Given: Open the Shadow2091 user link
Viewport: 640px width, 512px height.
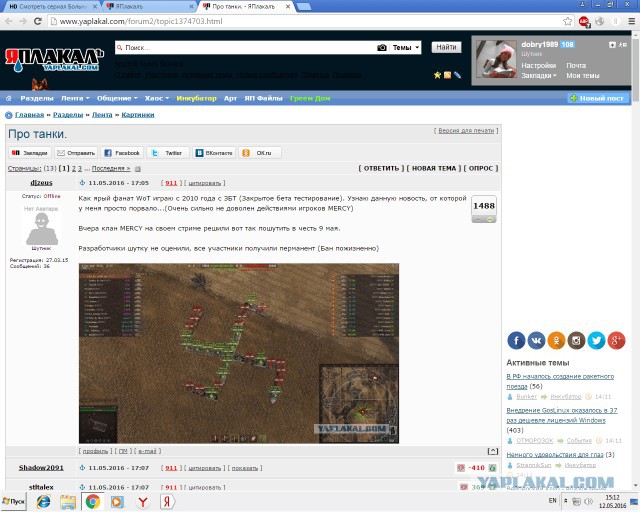Looking at the screenshot, I should pos(41,467).
